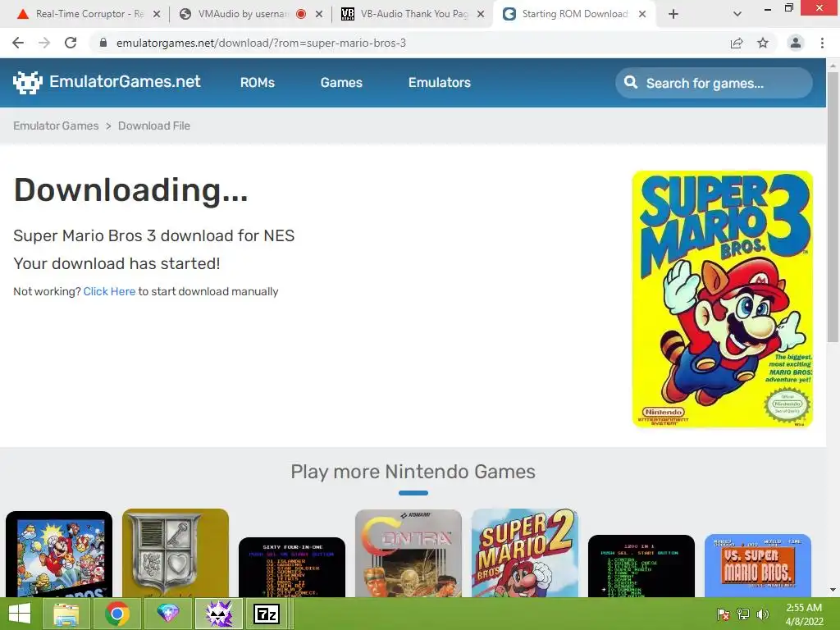The height and width of the screenshot is (630, 840).
Task: Click the Download File breadcrumb
Action: [x=153, y=126]
